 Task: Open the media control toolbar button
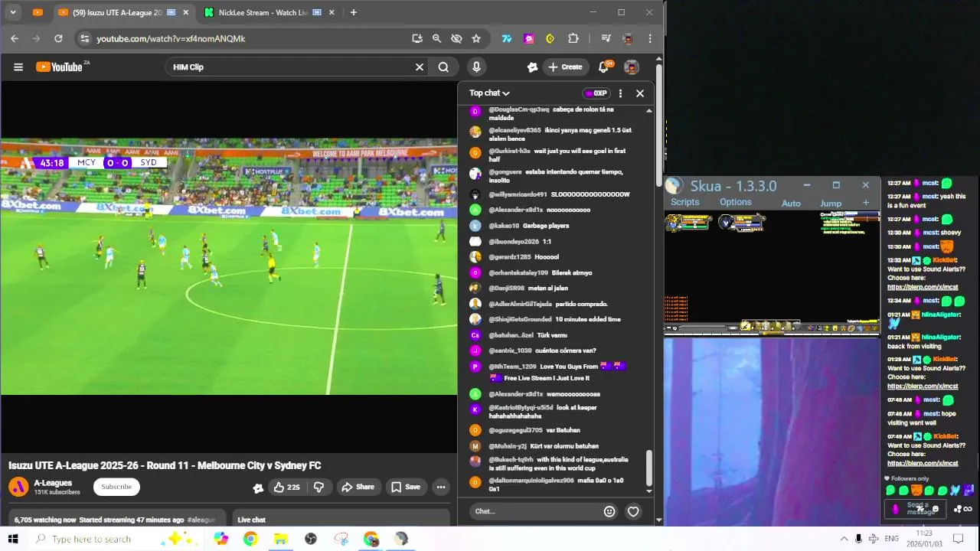pos(606,38)
